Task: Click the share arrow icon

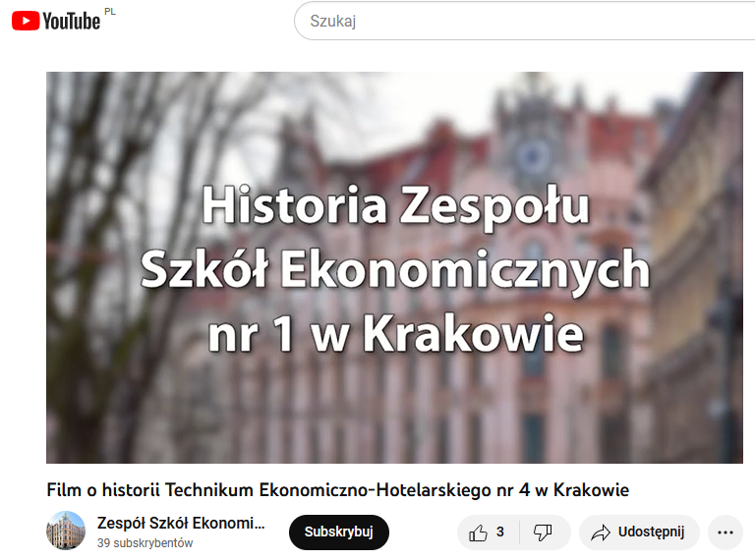Action: click(x=600, y=532)
